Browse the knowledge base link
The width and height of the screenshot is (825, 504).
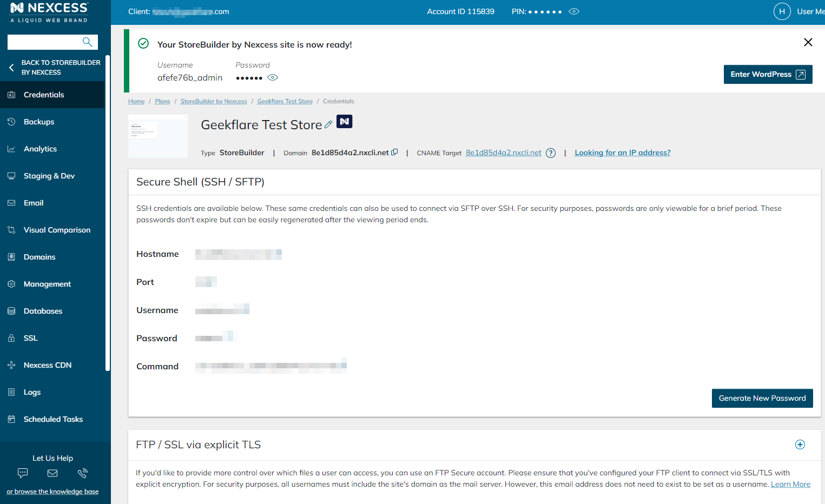pyautogui.click(x=52, y=492)
